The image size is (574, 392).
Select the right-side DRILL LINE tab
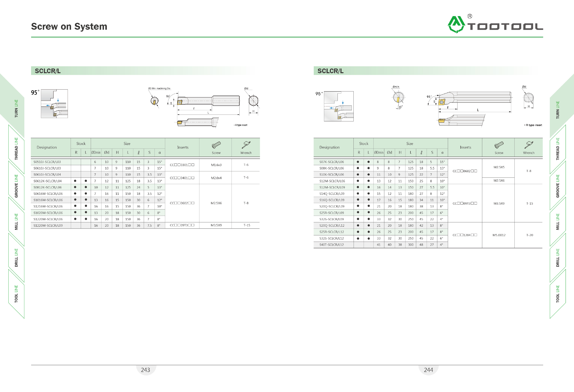pyautogui.click(x=558, y=258)
